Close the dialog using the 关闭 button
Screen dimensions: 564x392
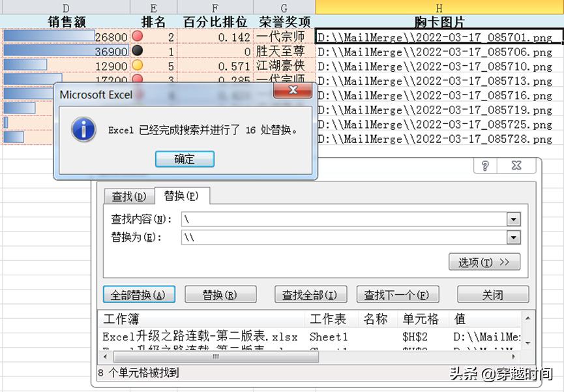[x=492, y=294]
